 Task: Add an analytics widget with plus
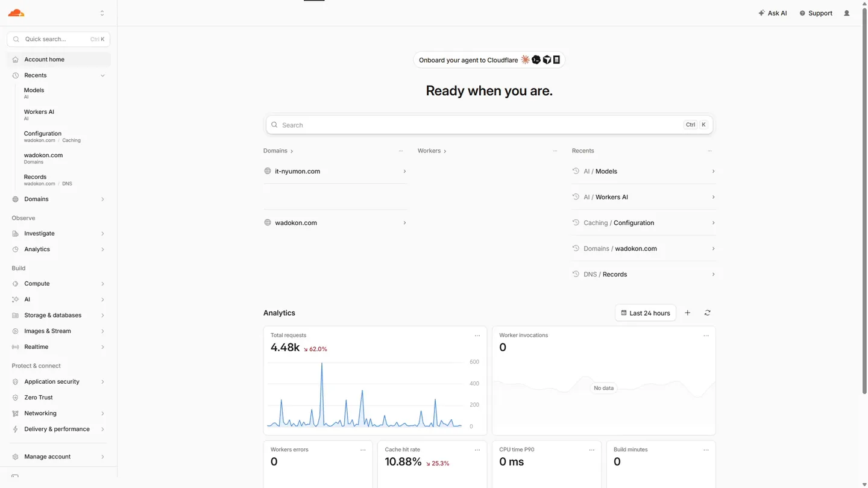tap(688, 313)
